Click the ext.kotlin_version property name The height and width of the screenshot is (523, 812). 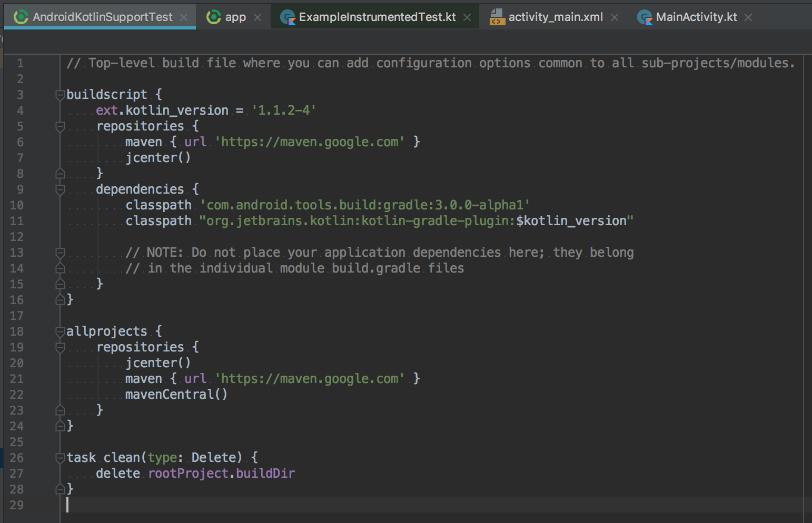162,110
